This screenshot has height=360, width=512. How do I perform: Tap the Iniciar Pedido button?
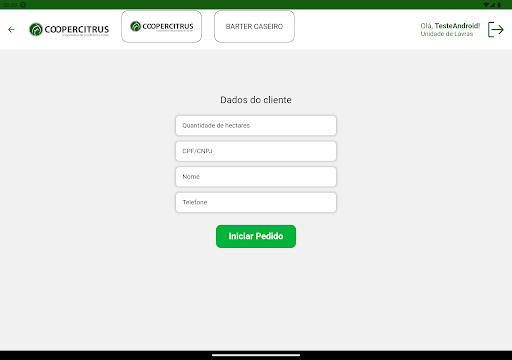(x=256, y=236)
